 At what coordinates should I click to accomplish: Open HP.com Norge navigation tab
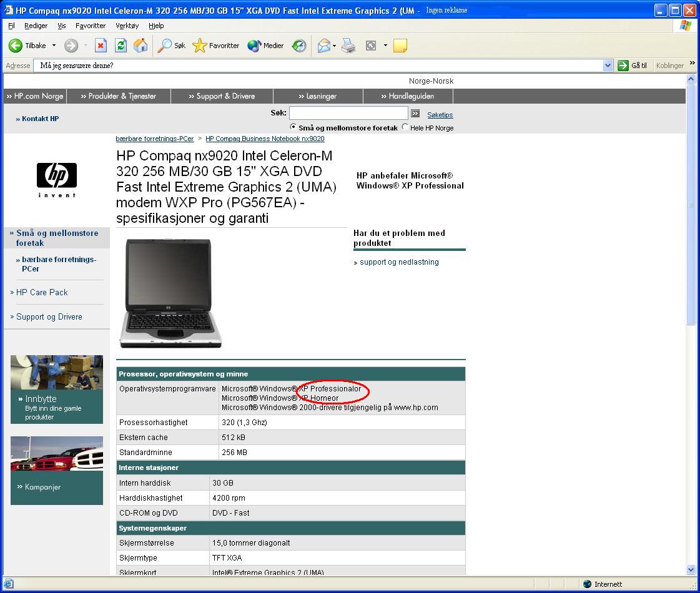pos(35,96)
